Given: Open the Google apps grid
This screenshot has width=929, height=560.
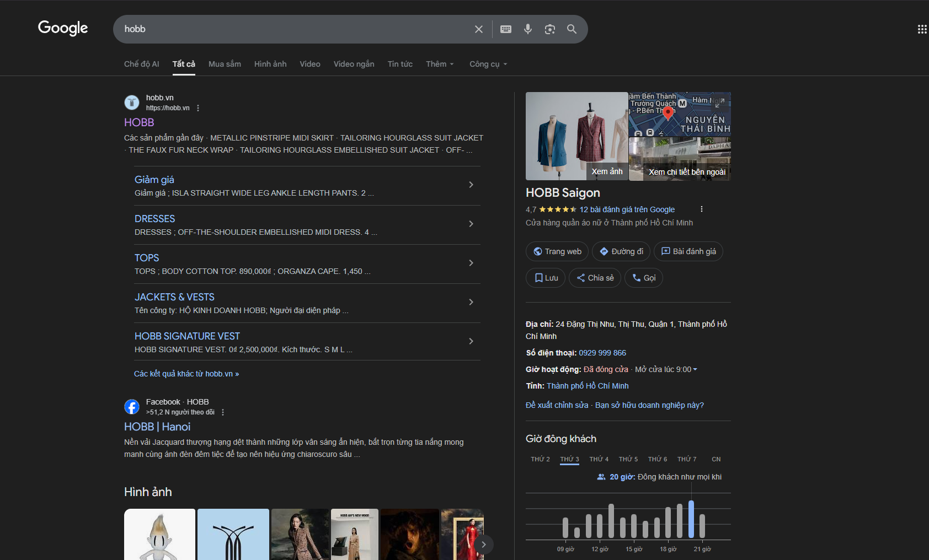Looking at the screenshot, I should tap(921, 29).
